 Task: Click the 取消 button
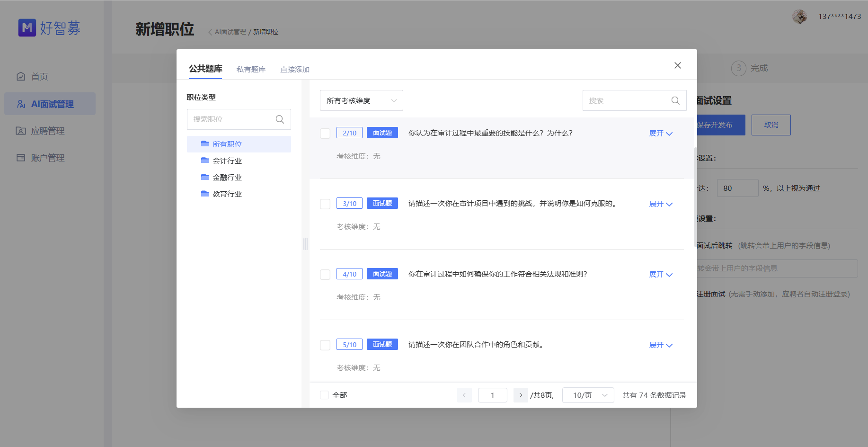click(771, 125)
